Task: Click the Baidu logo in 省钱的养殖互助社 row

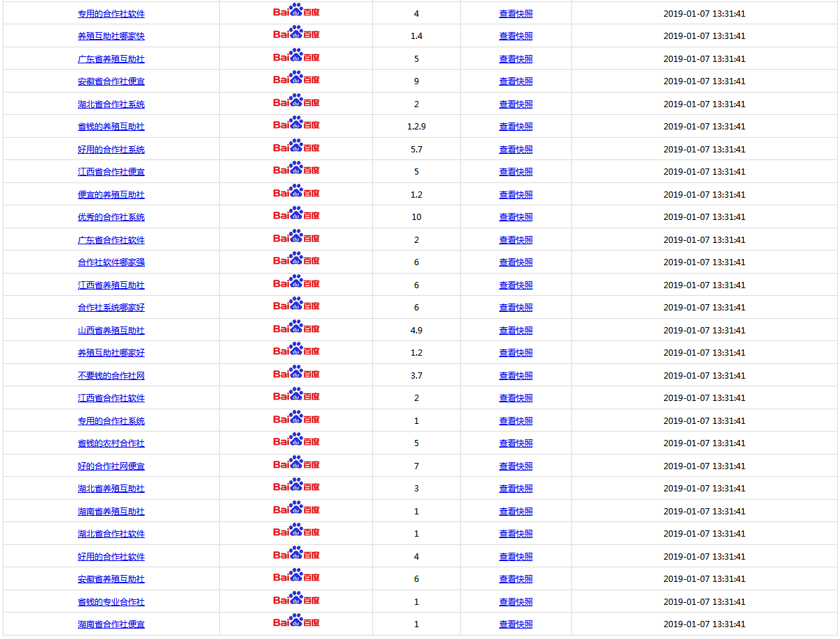Action: pyautogui.click(x=296, y=124)
